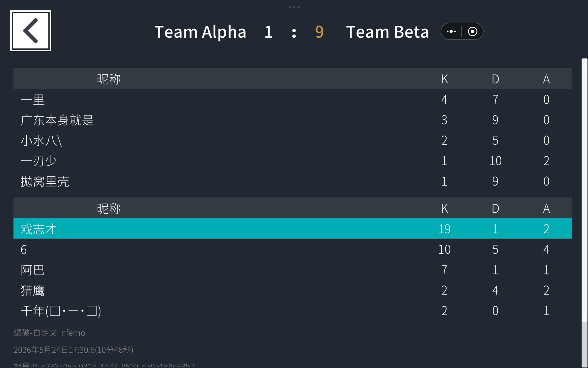
Task: Open the 抛窝里壳 player entry
Action: click(293, 181)
